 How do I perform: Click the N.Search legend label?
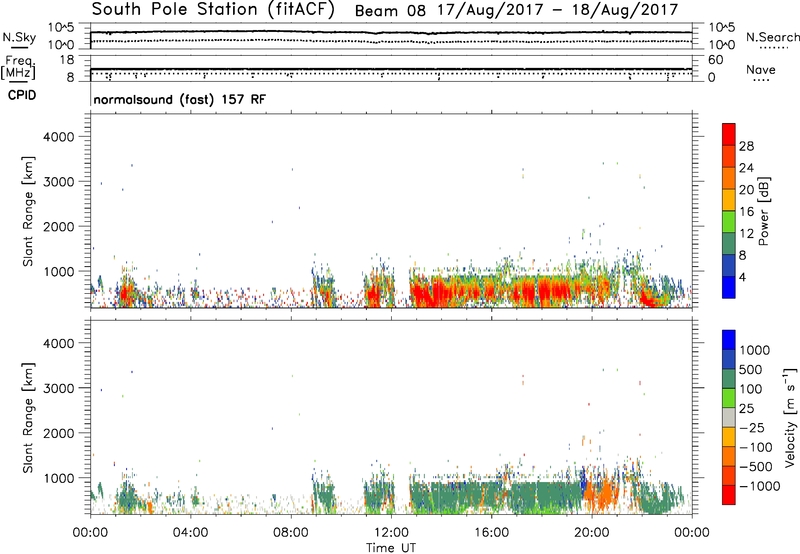click(772, 37)
